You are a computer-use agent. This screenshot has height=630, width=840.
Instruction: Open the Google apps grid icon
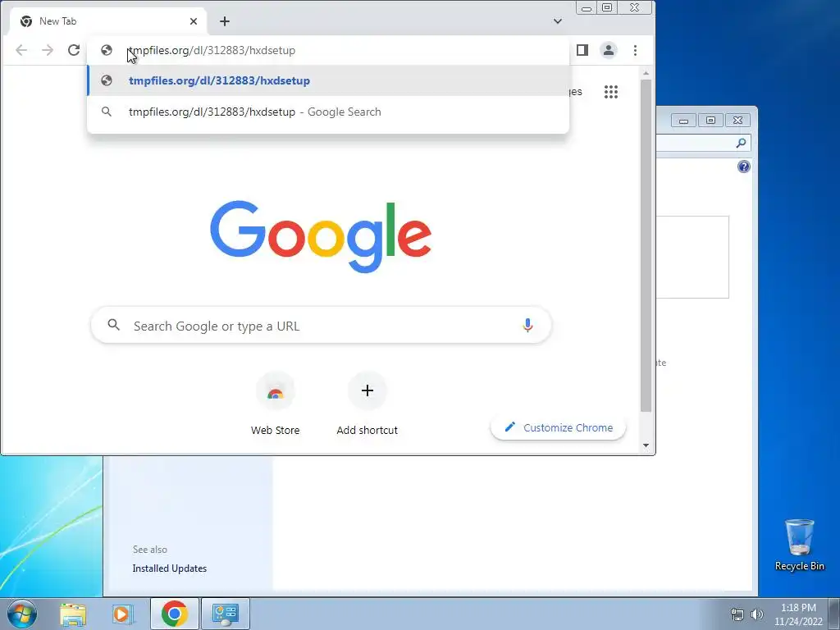610,92
